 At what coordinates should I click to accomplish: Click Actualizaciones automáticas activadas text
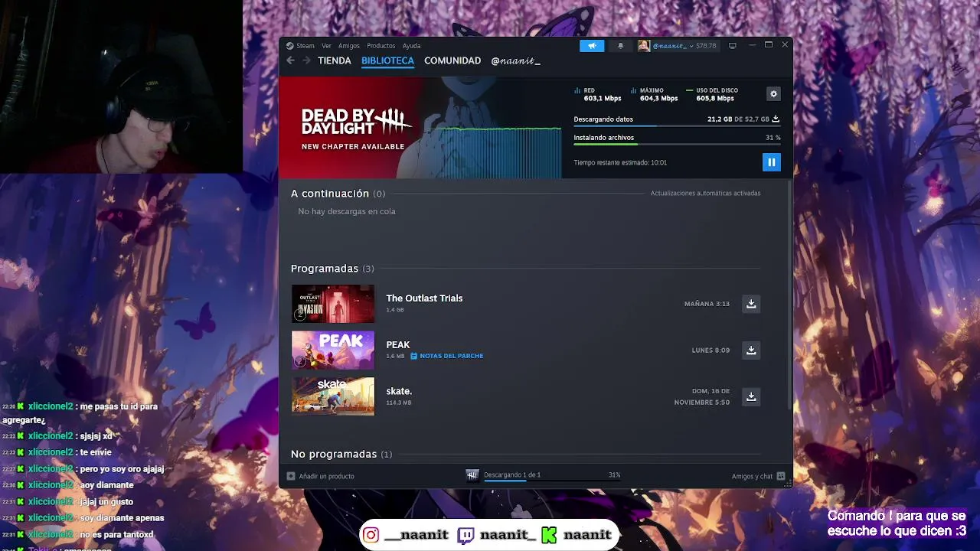(x=705, y=194)
